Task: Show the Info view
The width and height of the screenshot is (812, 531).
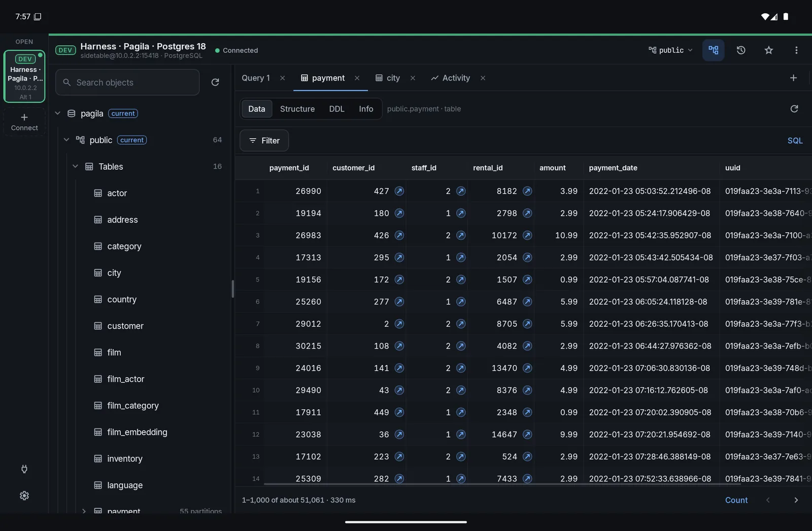Action: pos(366,109)
